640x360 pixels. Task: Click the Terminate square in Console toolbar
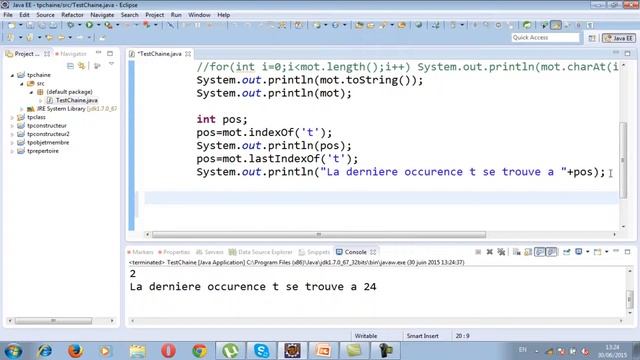(478, 252)
